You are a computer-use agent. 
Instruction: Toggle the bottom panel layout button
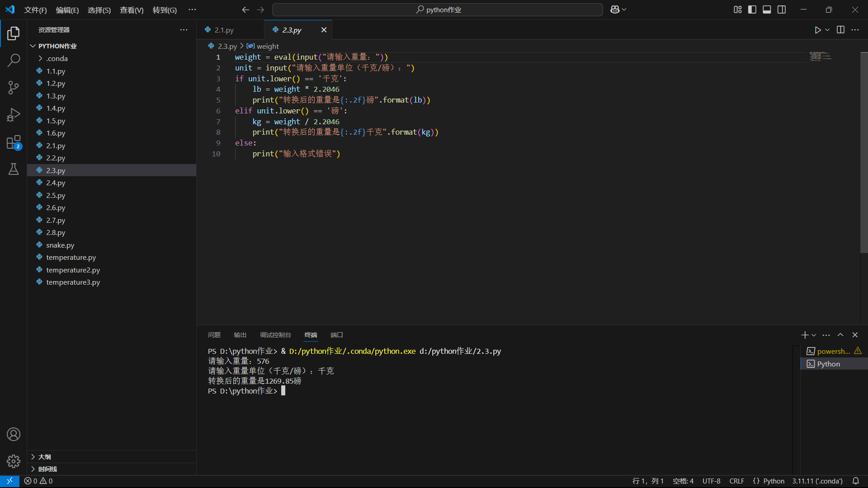click(x=767, y=9)
